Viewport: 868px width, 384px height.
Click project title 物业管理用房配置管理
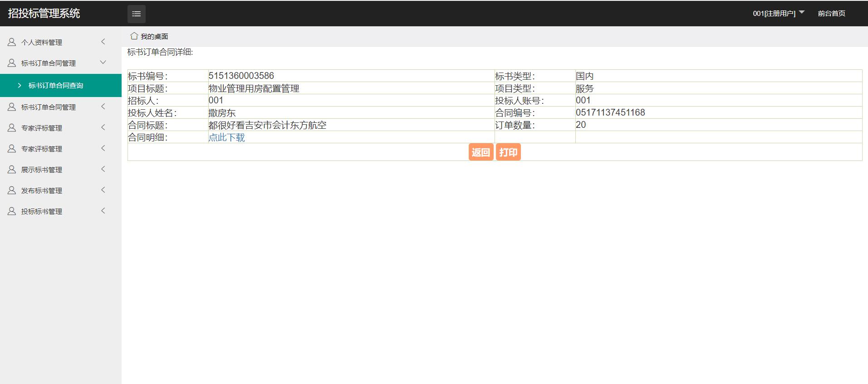(x=254, y=88)
